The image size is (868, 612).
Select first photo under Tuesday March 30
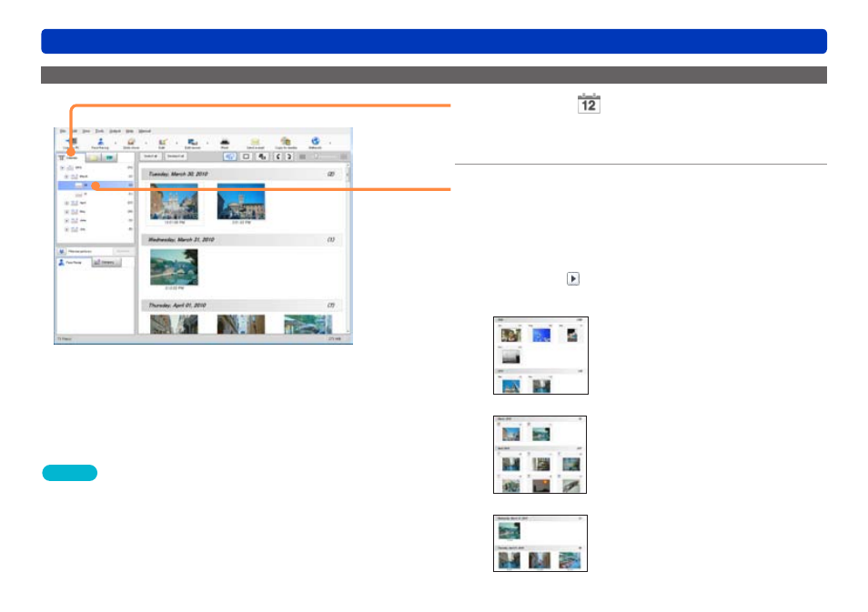tap(174, 201)
